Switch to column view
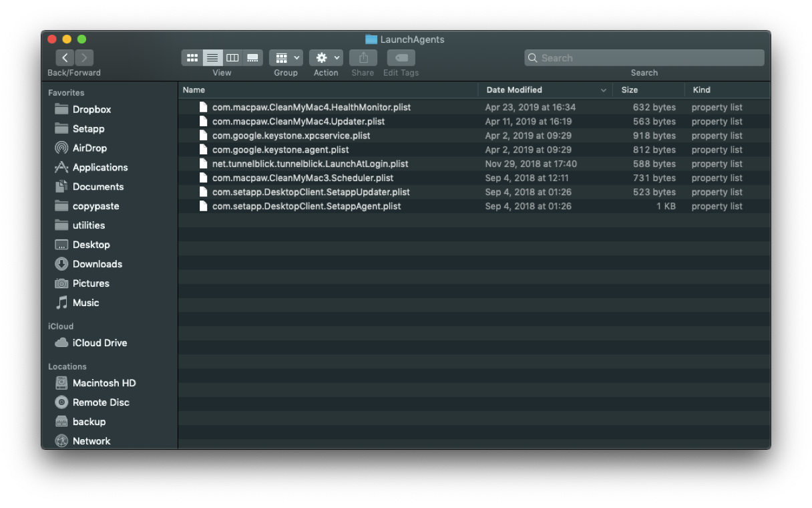The height and width of the screenshot is (508, 812). click(x=232, y=58)
